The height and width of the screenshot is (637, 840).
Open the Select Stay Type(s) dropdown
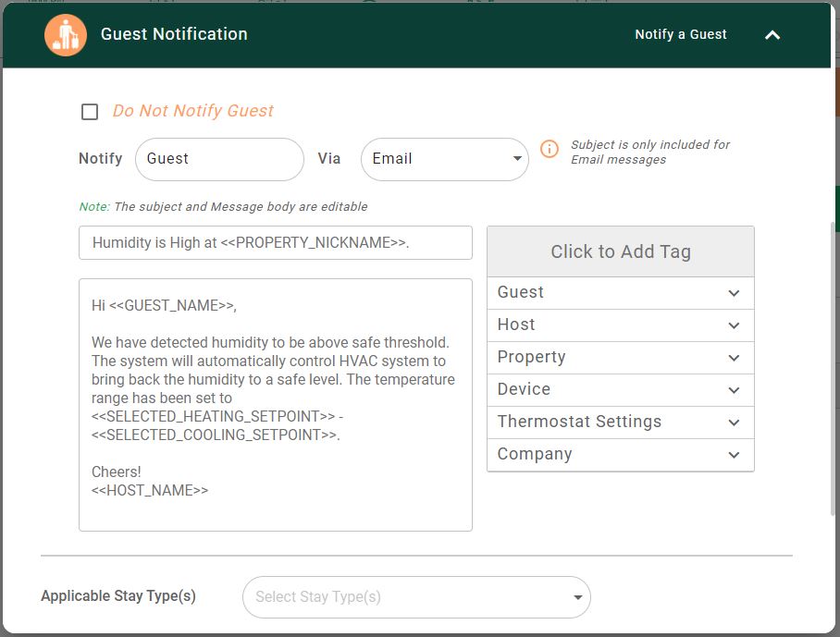coord(416,597)
